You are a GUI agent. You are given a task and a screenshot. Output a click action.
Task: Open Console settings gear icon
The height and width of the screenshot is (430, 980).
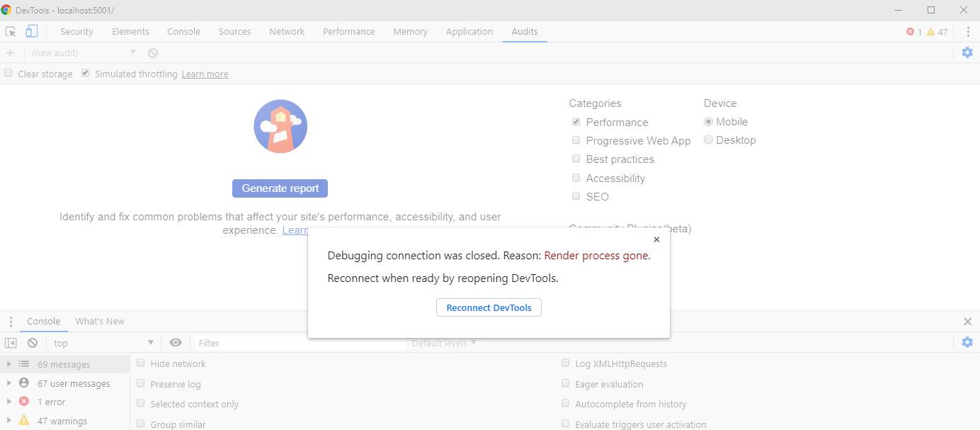tap(967, 343)
